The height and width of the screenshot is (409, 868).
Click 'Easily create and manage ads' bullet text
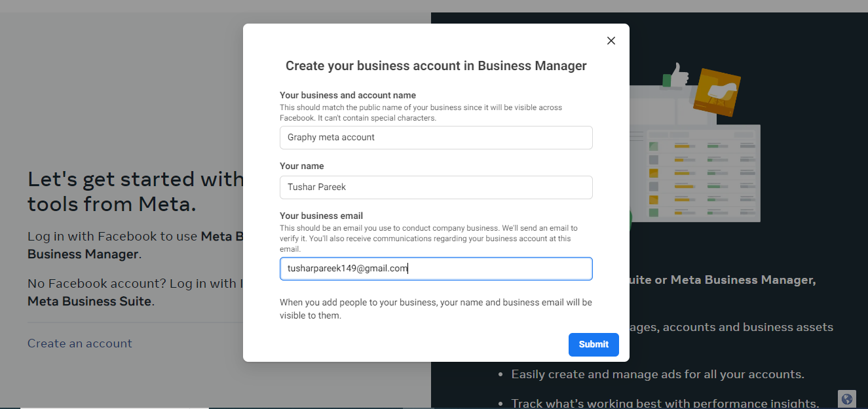point(657,374)
